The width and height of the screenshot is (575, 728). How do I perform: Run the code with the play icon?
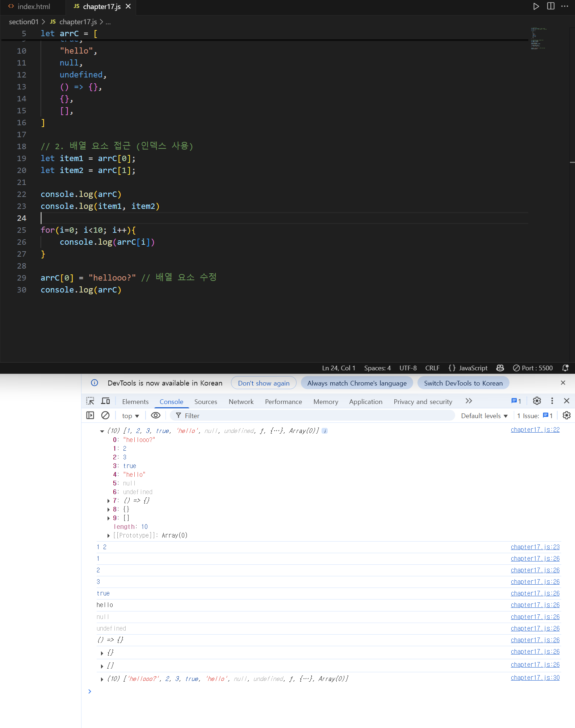(536, 6)
